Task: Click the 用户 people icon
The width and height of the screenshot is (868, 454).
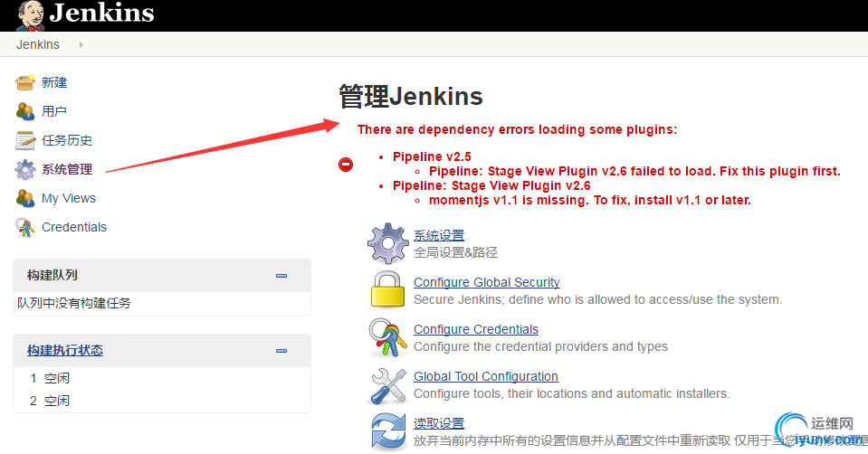Action: click(25, 111)
